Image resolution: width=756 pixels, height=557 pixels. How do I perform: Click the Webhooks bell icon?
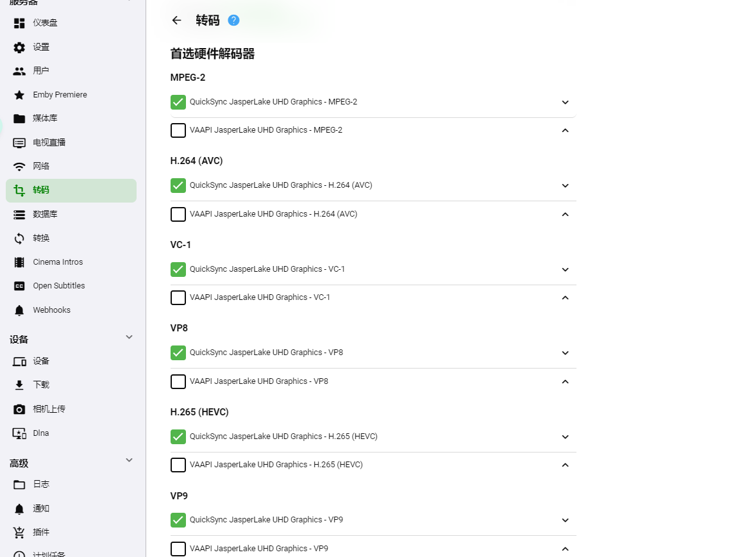point(19,310)
